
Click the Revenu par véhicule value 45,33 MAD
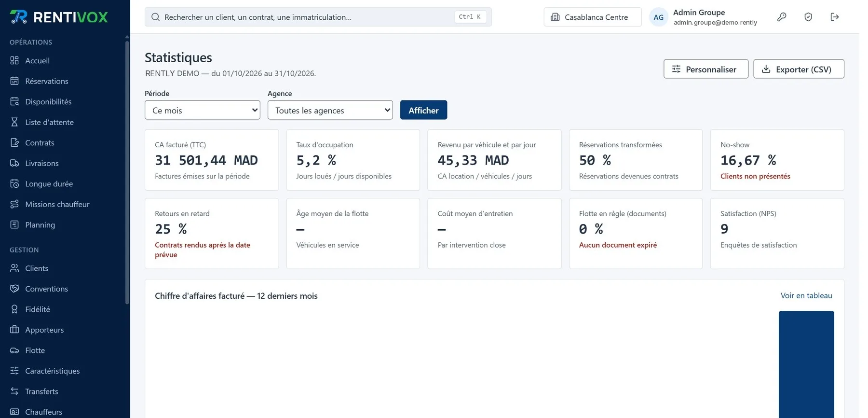[x=473, y=160]
